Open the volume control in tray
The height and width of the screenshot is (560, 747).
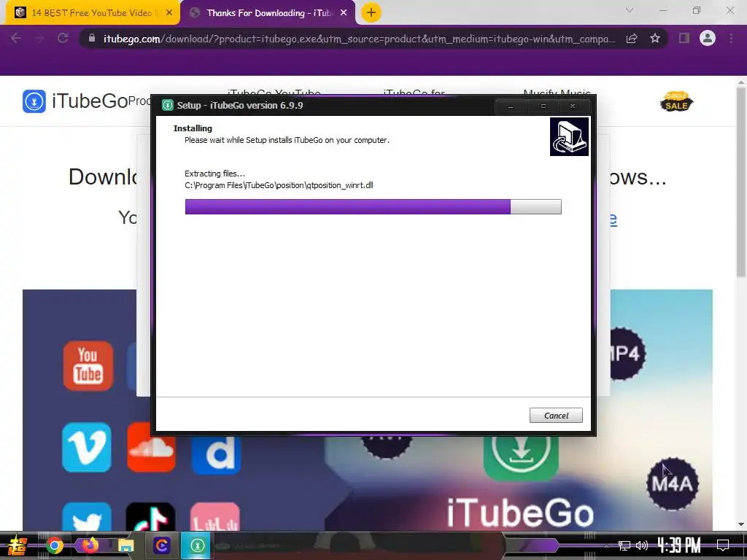coord(642,545)
